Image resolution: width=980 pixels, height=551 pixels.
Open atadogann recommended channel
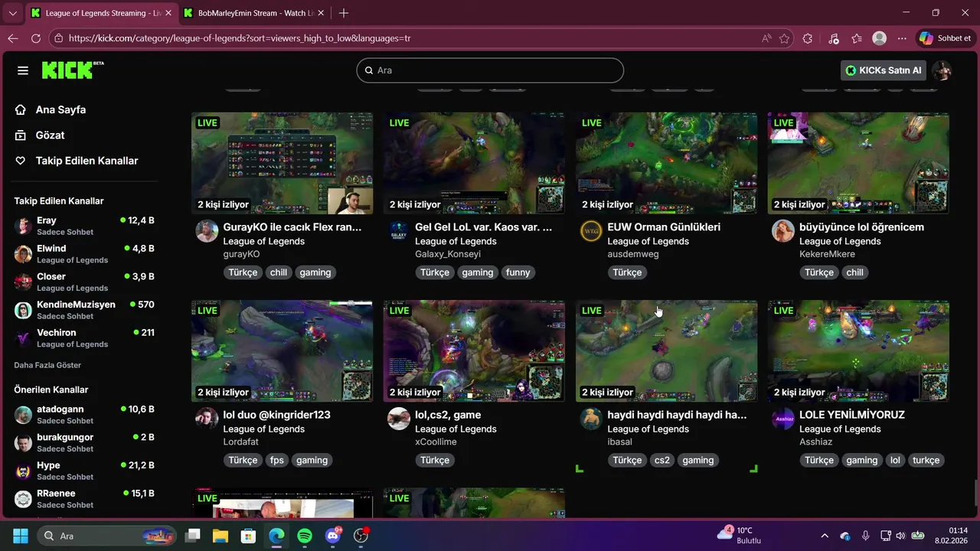point(84,415)
